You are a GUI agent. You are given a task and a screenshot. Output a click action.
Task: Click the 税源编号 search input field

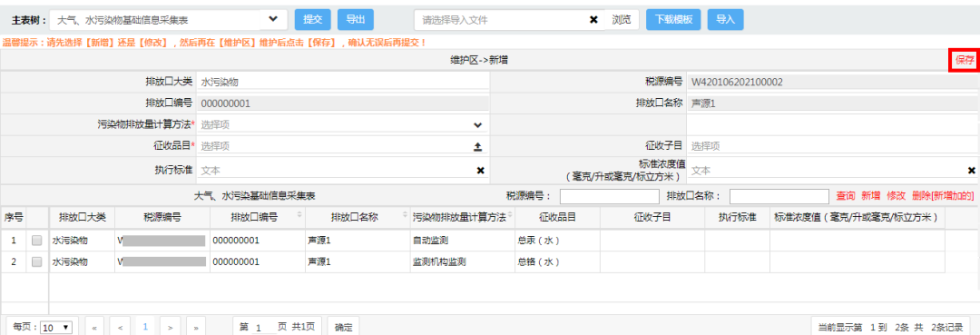610,196
